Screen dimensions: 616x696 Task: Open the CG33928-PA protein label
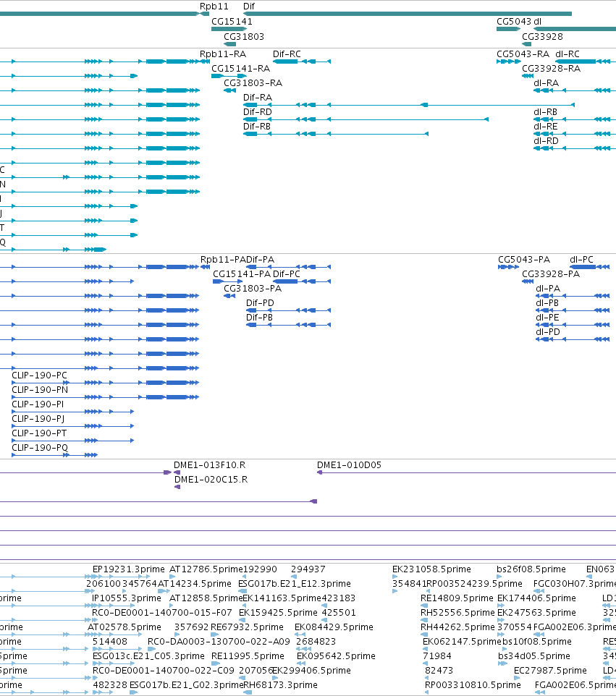(551, 274)
